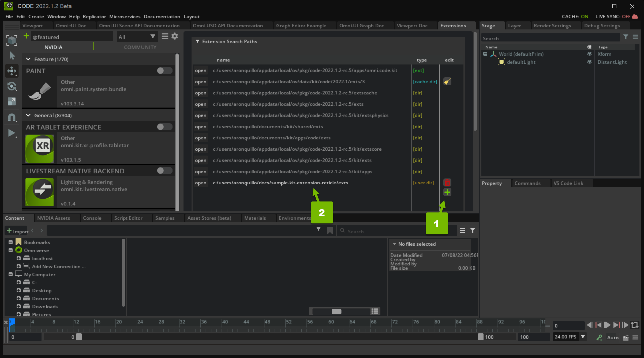The width and height of the screenshot is (644, 358).
Task: Open Content browser options menu
Action: pos(462,230)
